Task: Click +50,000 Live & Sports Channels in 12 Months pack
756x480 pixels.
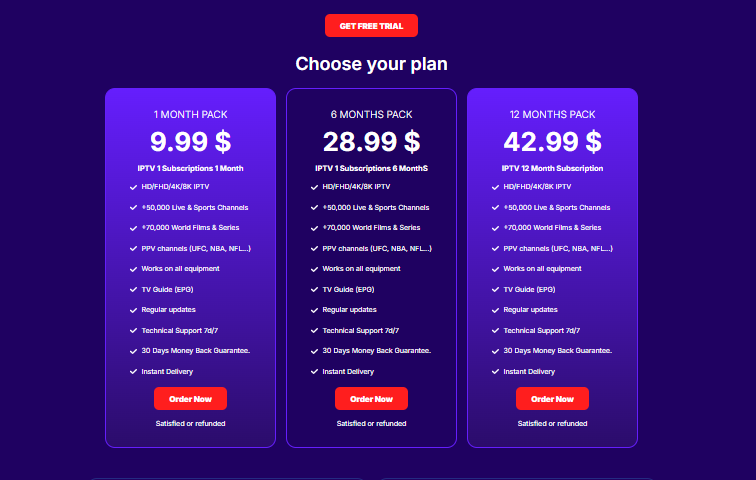Action: point(557,208)
